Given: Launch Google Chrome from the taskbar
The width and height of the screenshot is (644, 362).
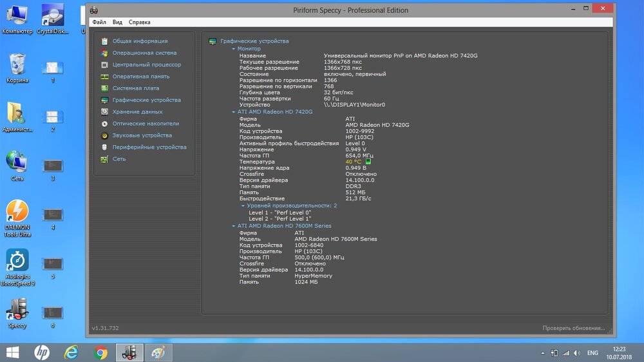Looking at the screenshot, I should [100, 352].
